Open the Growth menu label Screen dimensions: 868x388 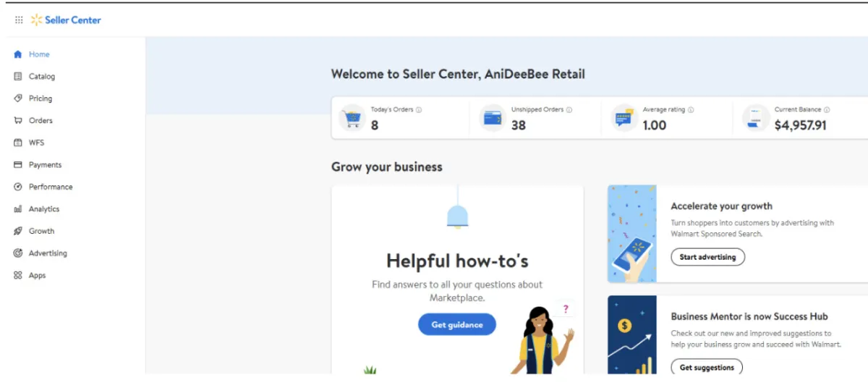coord(41,231)
